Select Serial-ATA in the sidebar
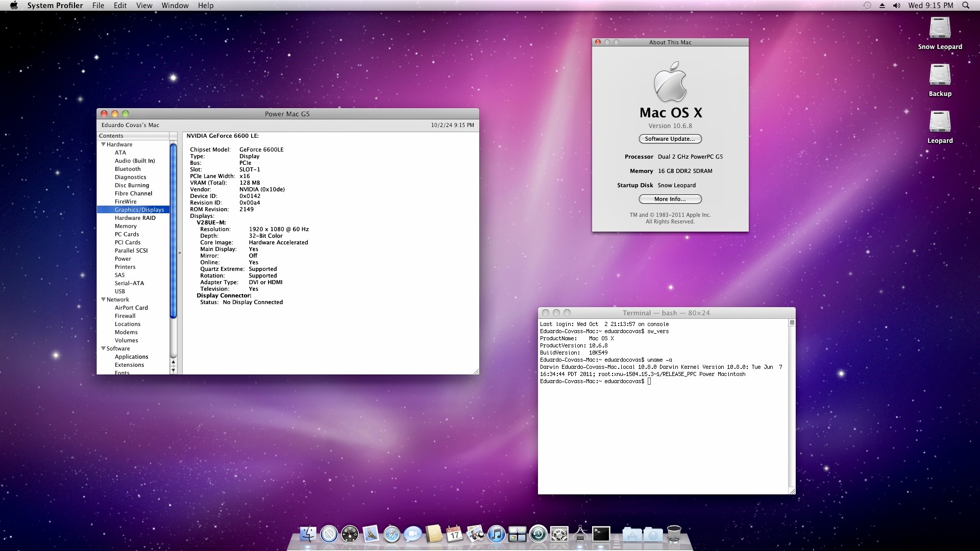 (x=129, y=283)
